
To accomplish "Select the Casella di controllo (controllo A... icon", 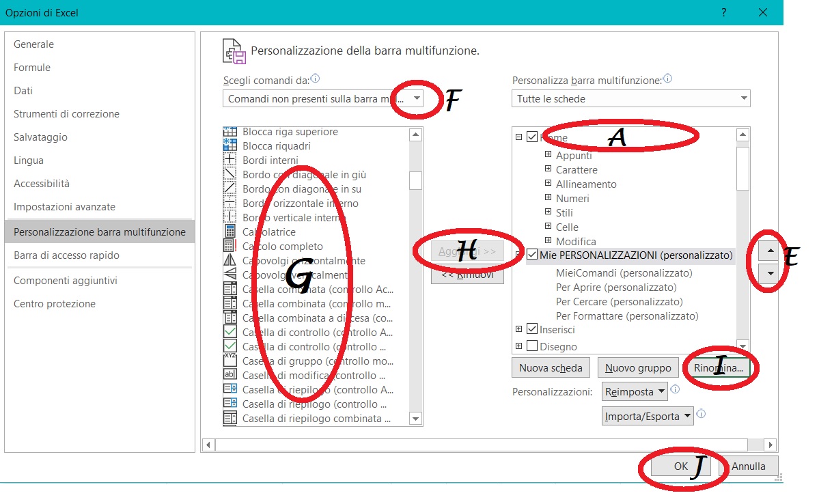I will (230, 332).
